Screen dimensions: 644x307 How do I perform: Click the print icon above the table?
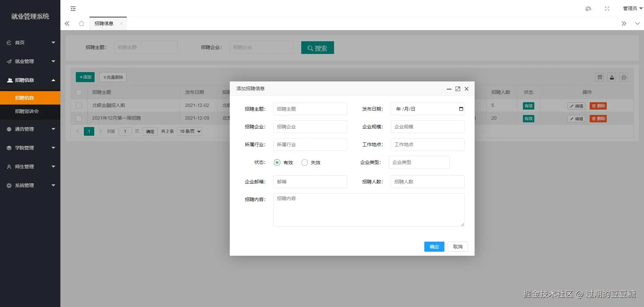[x=624, y=77]
